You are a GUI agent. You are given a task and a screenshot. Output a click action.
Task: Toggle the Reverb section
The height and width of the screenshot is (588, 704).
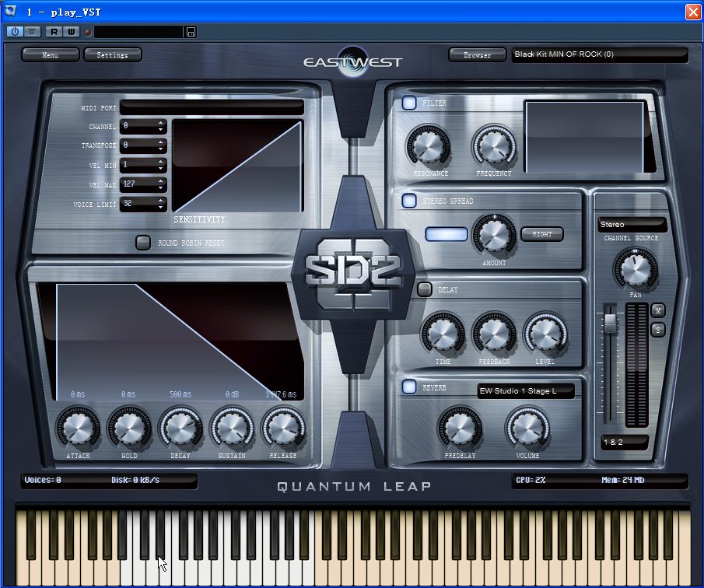pyautogui.click(x=409, y=387)
